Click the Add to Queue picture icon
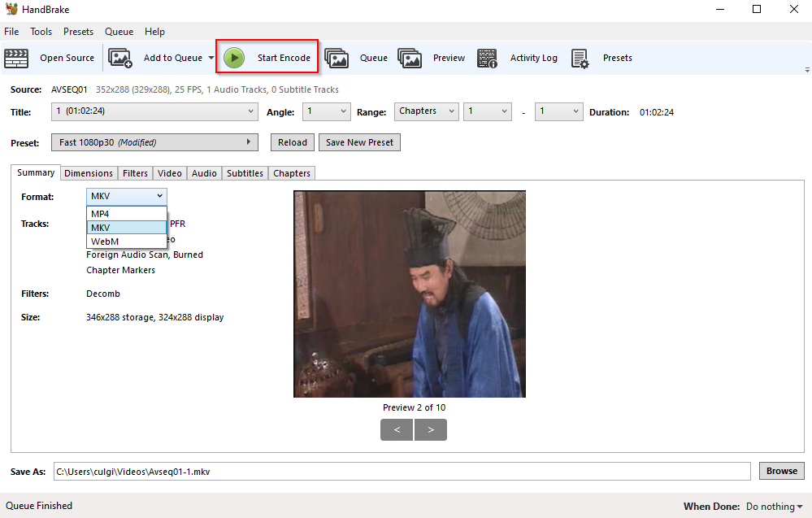 (x=120, y=58)
